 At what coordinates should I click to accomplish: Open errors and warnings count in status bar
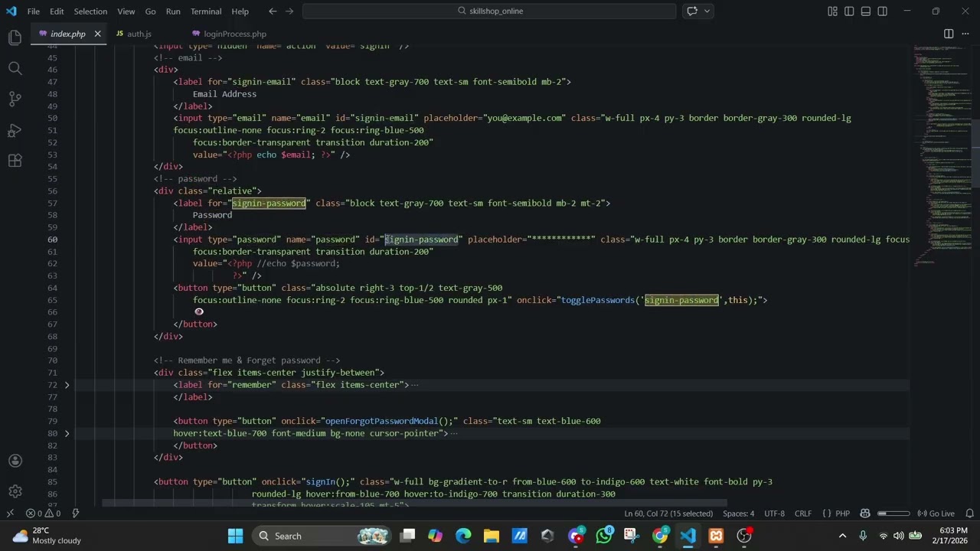point(44,514)
